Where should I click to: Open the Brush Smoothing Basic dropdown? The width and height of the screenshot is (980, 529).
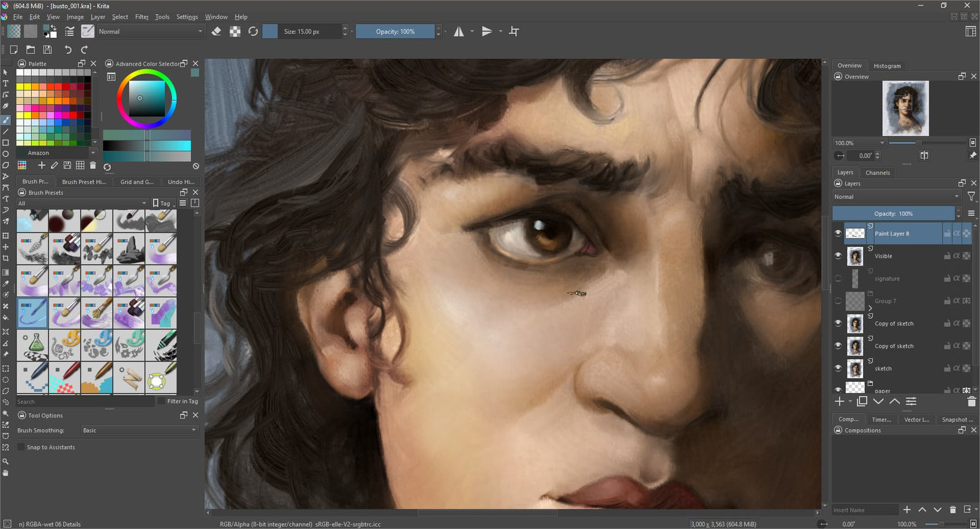point(140,430)
